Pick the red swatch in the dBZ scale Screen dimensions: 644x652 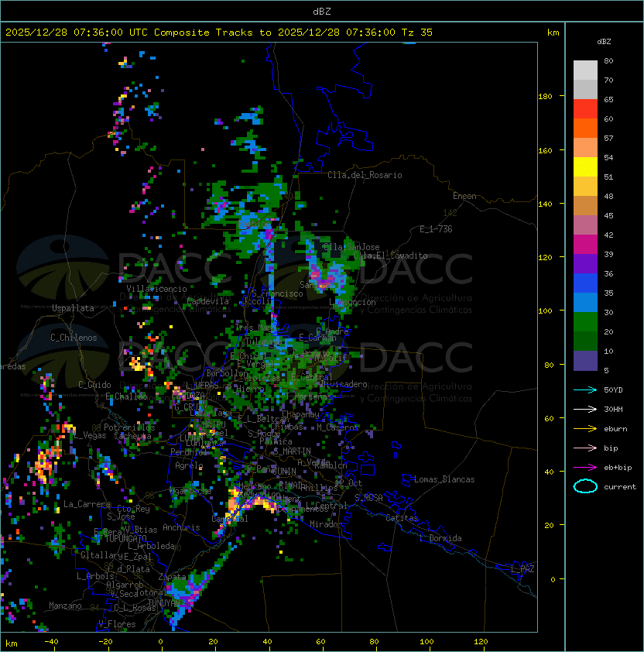(x=585, y=109)
